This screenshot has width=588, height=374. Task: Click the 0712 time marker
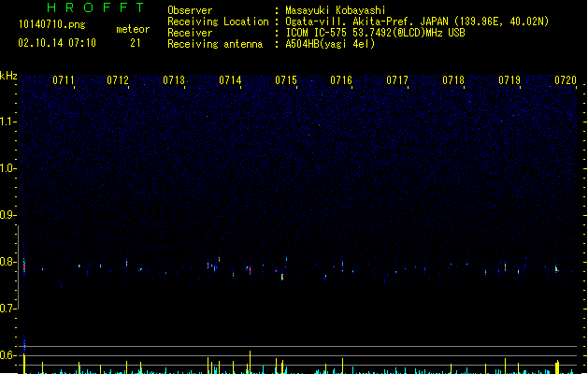pos(118,80)
